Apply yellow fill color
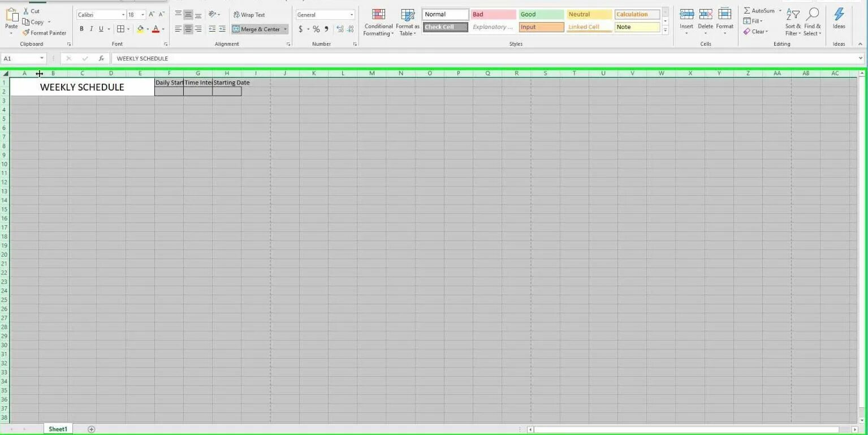 140,29
